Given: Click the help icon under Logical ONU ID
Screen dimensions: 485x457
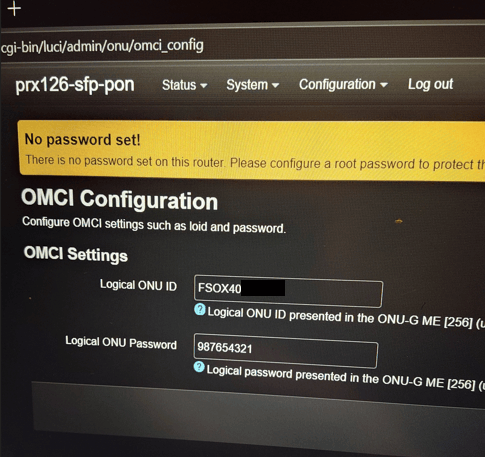Looking at the screenshot, I should [200, 310].
